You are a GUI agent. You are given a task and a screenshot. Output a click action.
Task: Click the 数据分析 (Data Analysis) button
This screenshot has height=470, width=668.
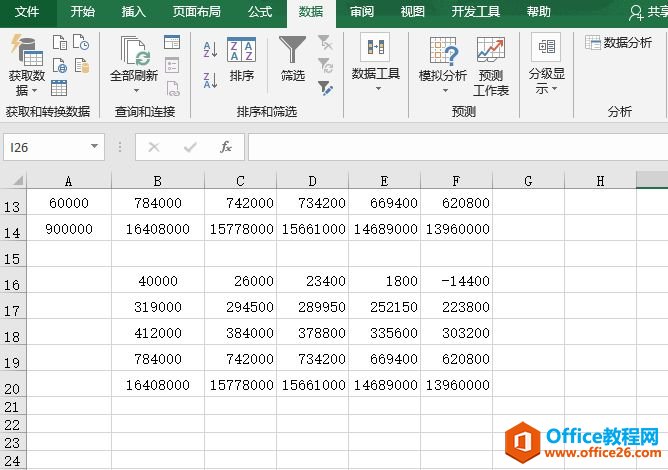point(618,43)
